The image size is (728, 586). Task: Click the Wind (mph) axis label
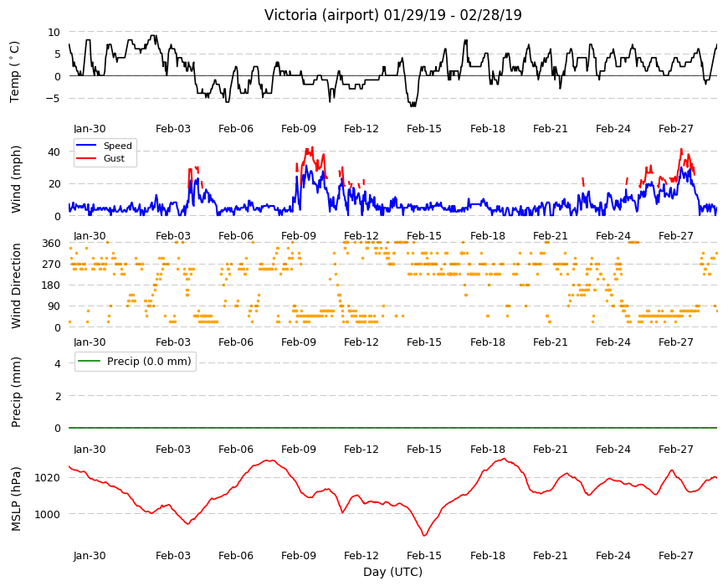point(16,179)
